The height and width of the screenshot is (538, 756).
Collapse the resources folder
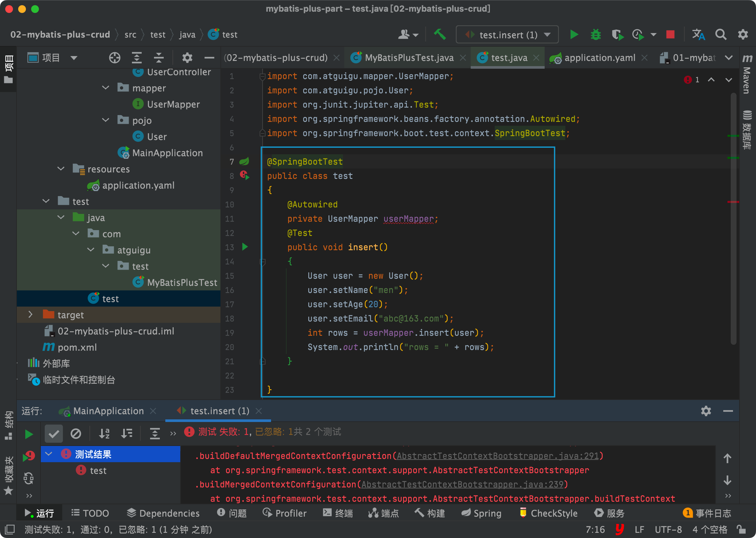pos(61,169)
